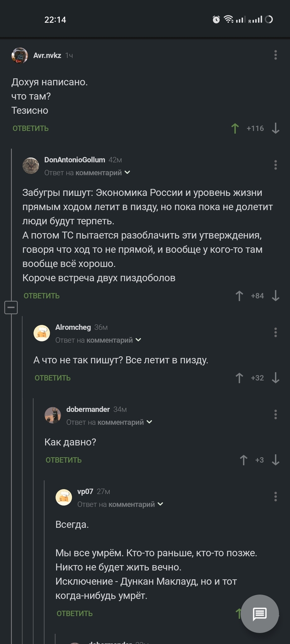Downvote DonAntonioGollum's comment

(275, 296)
